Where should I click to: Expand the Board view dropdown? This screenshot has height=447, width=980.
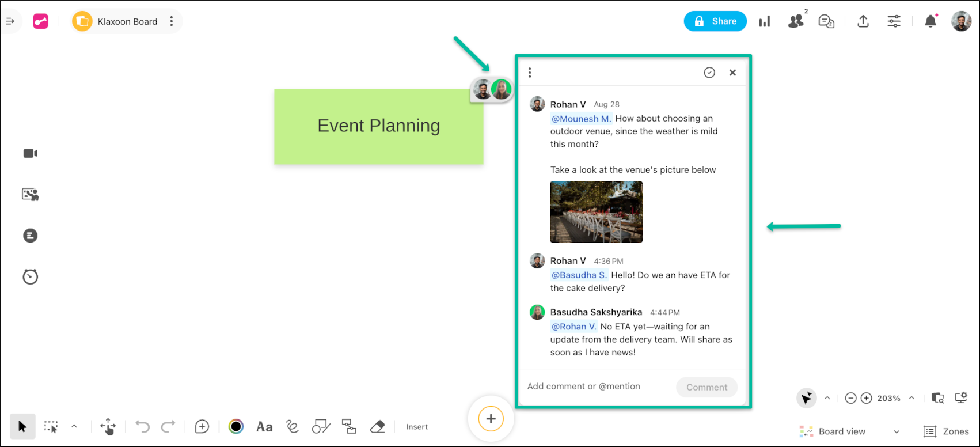point(896,432)
